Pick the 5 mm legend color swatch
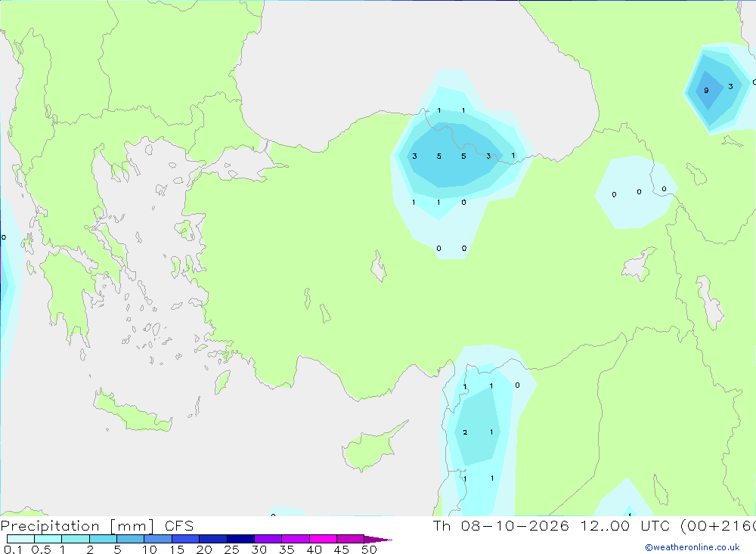This screenshot has width=756, height=554. click(130, 539)
